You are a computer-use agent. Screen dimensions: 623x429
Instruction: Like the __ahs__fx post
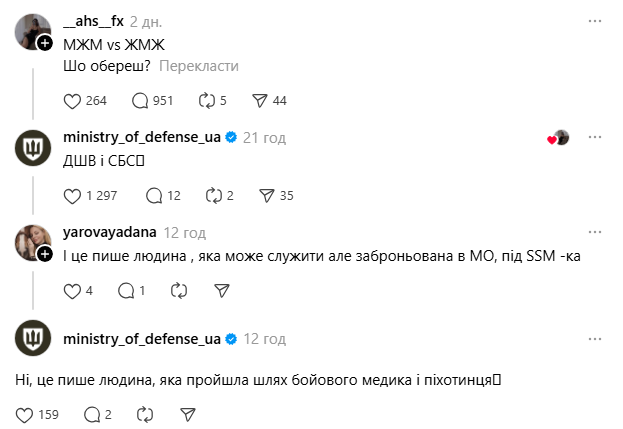click(x=71, y=100)
